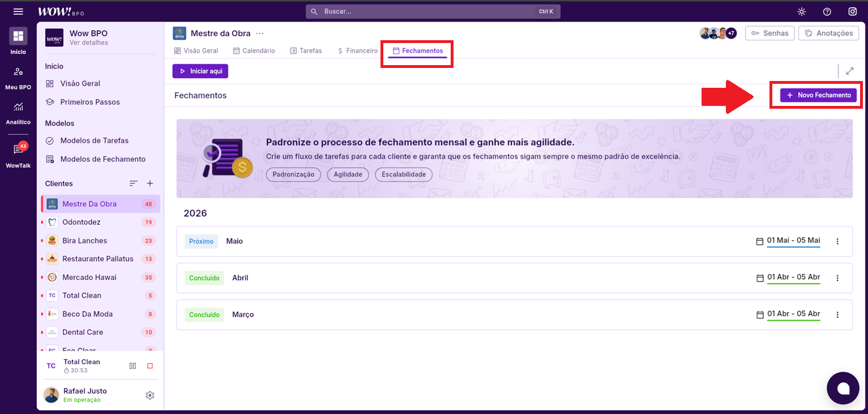The width and height of the screenshot is (868, 414).
Task: Stop the Total Clean timer
Action: click(150, 366)
